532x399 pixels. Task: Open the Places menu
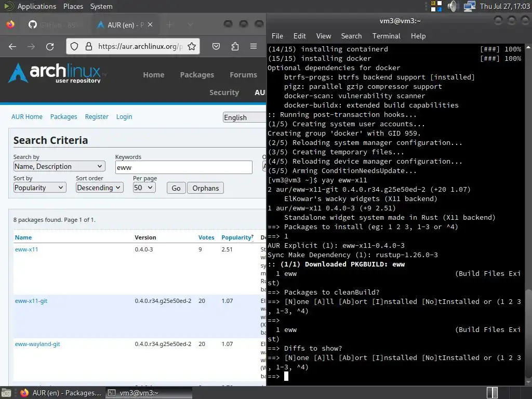[73, 6]
